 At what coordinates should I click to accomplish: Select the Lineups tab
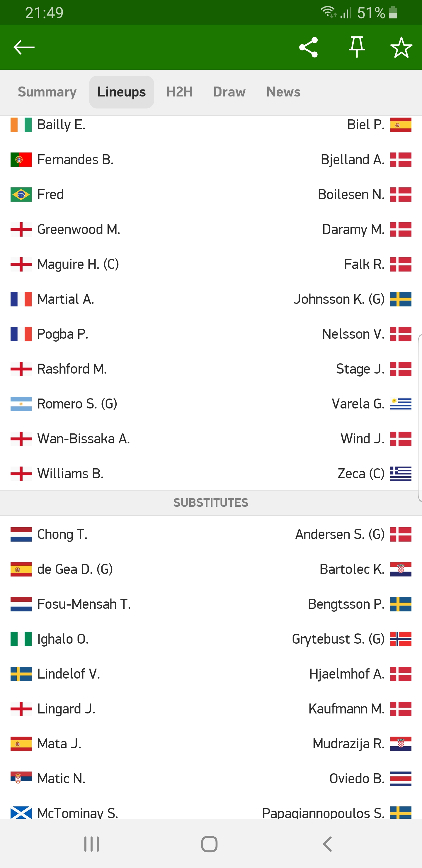122,92
